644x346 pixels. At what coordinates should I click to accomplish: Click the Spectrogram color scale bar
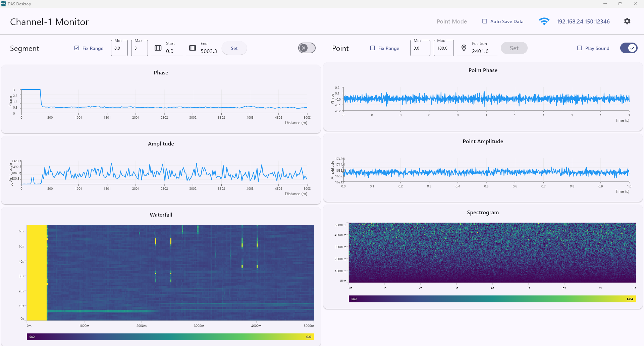coord(492,299)
